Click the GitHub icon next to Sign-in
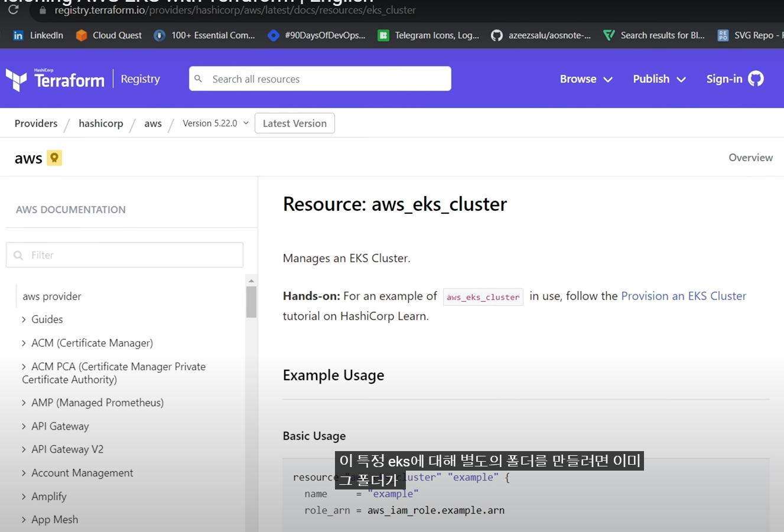 pyautogui.click(x=756, y=79)
